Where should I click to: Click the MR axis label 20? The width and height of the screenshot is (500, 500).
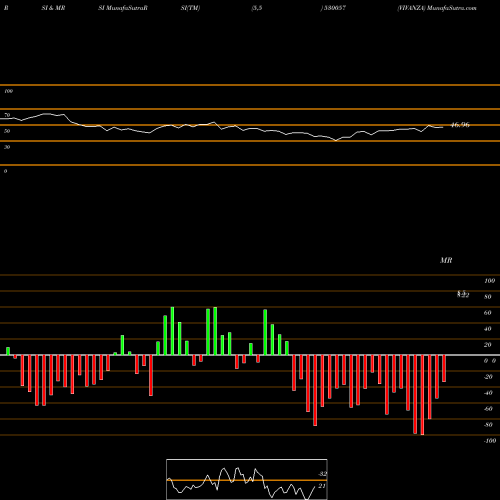click(x=488, y=345)
